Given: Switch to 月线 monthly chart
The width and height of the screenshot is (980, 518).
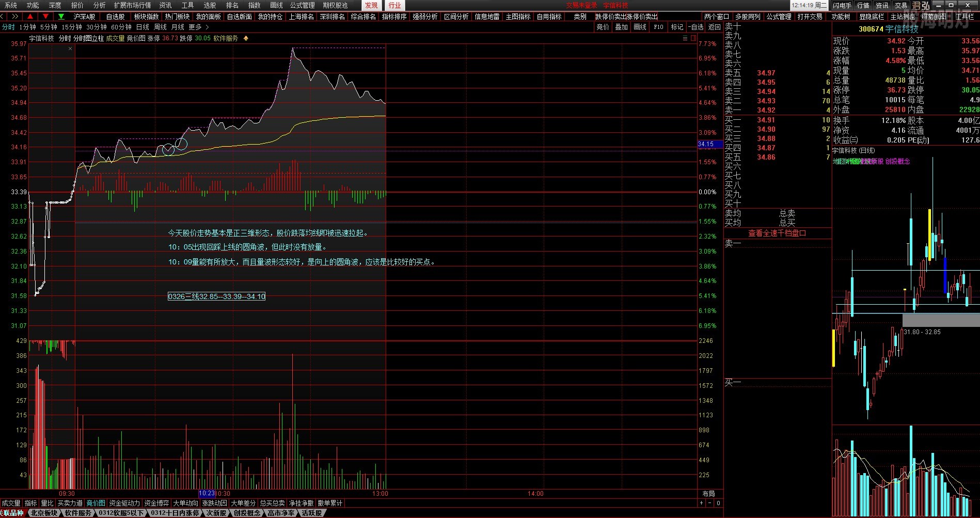Looking at the screenshot, I should click(x=178, y=27).
